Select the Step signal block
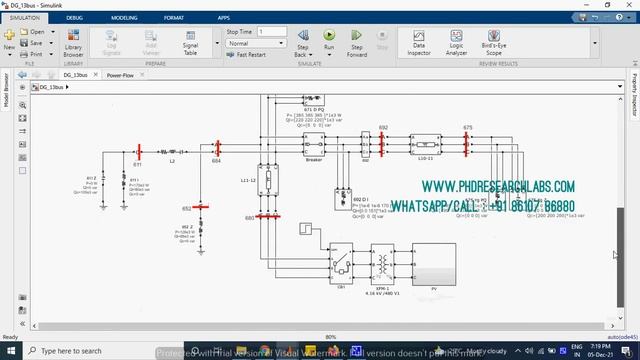640x360 pixels. (305, 229)
